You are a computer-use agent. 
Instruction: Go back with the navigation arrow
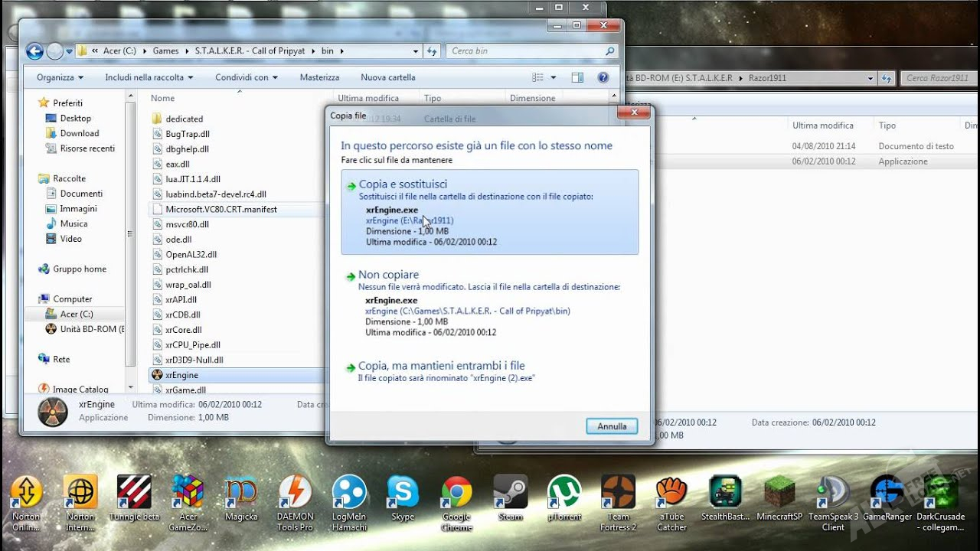34,51
